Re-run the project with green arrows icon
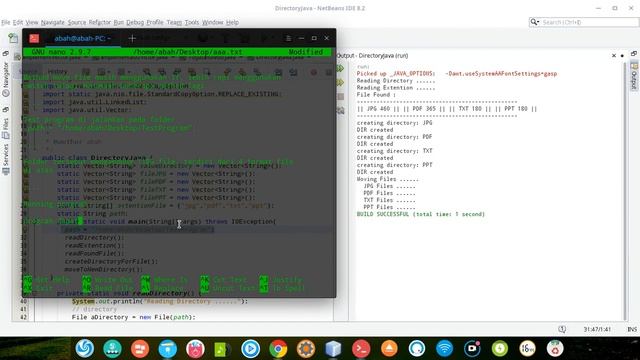 pyautogui.click(x=340, y=69)
